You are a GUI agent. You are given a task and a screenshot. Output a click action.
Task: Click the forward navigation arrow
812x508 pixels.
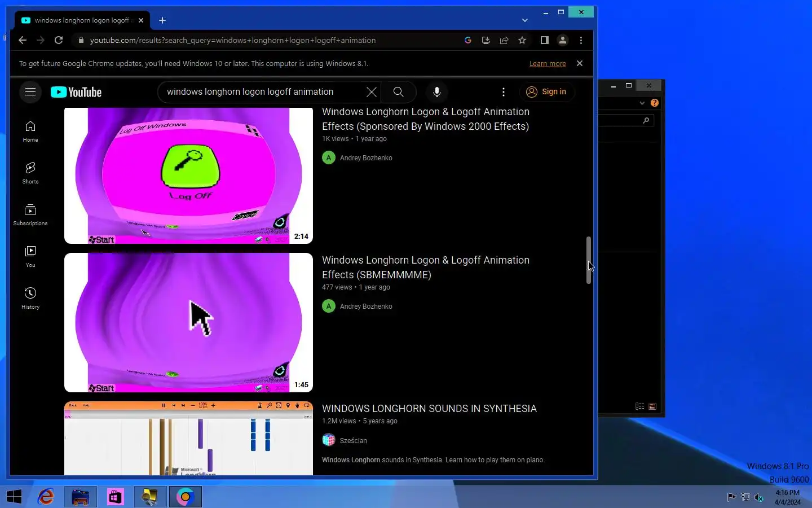[41, 40]
